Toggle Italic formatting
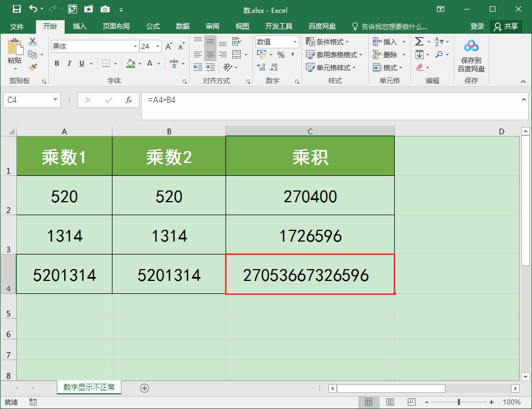Image resolution: width=532 pixels, height=409 pixels. pyautogui.click(x=70, y=63)
